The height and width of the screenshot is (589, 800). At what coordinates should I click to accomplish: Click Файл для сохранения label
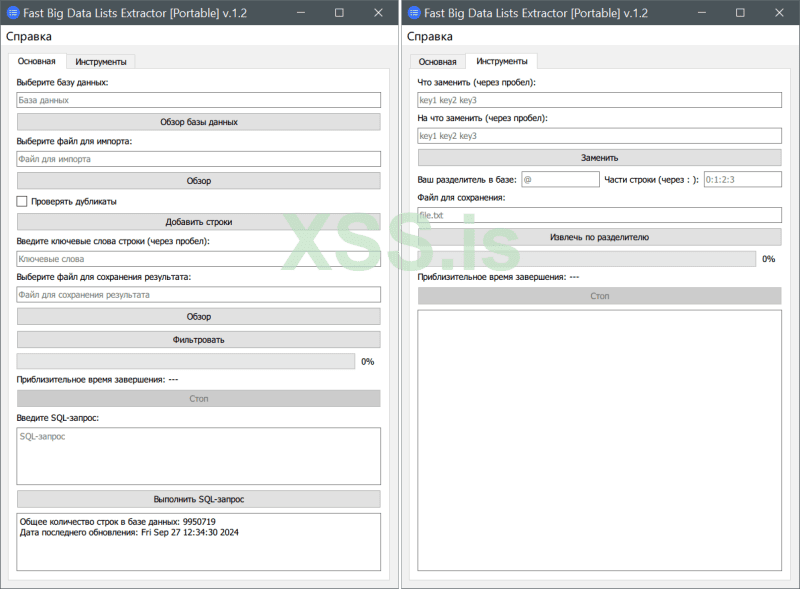[x=461, y=198]
